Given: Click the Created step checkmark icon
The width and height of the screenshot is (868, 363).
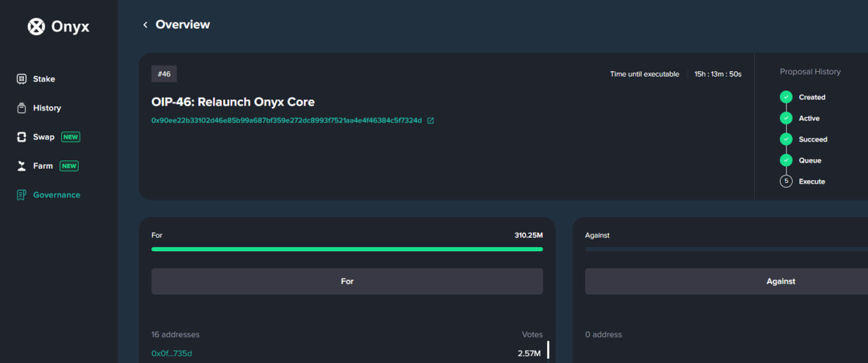Looking at the screenshot, I should [786, 97].
